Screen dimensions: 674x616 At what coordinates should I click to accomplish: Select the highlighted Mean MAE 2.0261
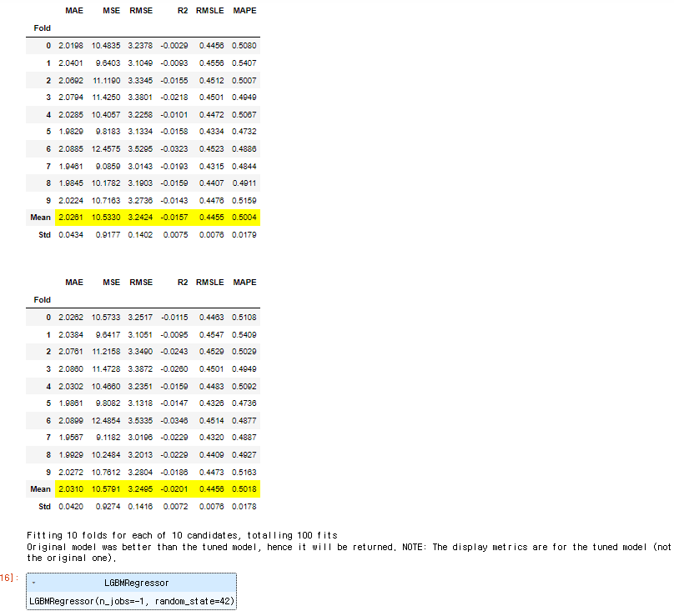pos(71,218)
